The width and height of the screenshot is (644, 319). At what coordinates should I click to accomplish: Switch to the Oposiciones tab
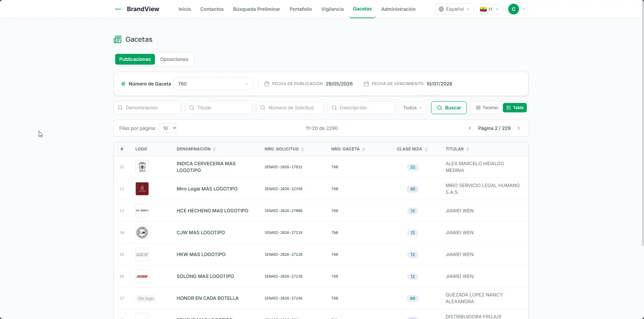coord(174,59)
